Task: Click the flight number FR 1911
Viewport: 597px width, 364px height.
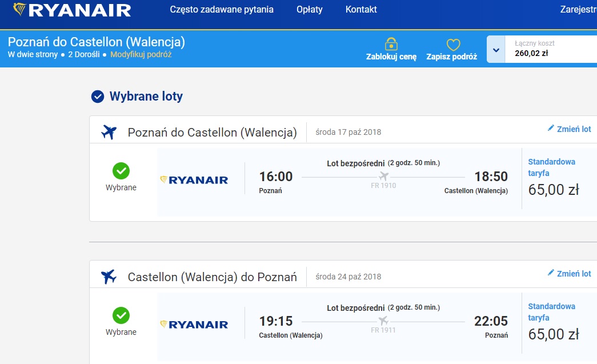Action: tap(383, 330)
